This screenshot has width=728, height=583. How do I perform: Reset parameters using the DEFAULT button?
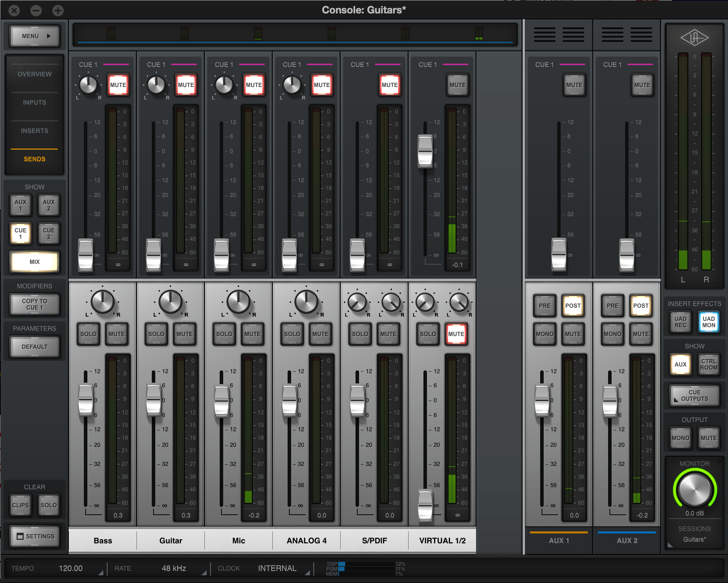click(34, 347)
